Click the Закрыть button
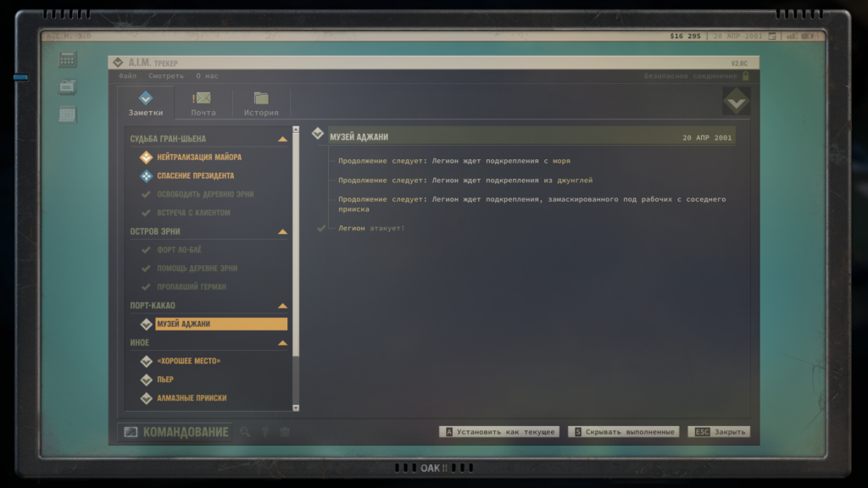The width and height of the screenshot is (868, 488). [719, 432]
